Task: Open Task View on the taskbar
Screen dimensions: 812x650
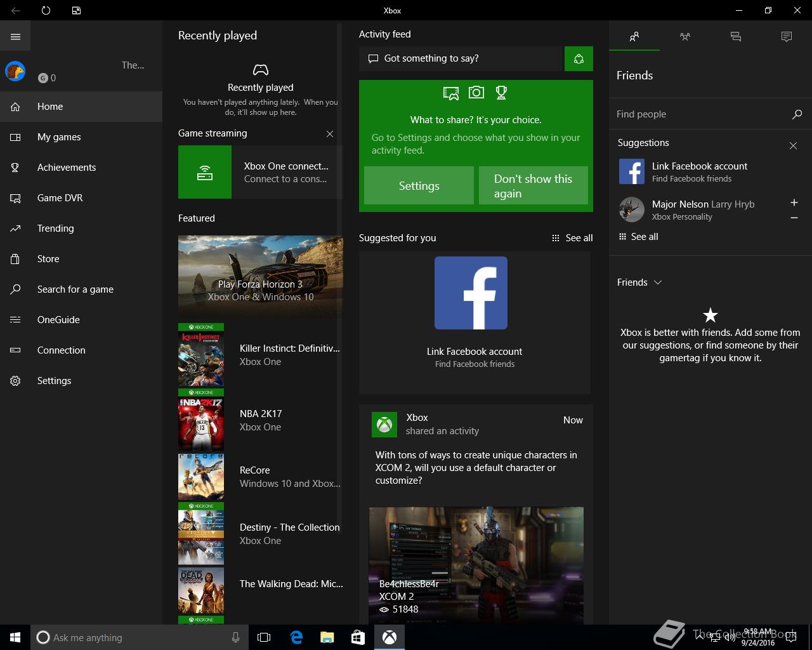Action: coord(264,637)
